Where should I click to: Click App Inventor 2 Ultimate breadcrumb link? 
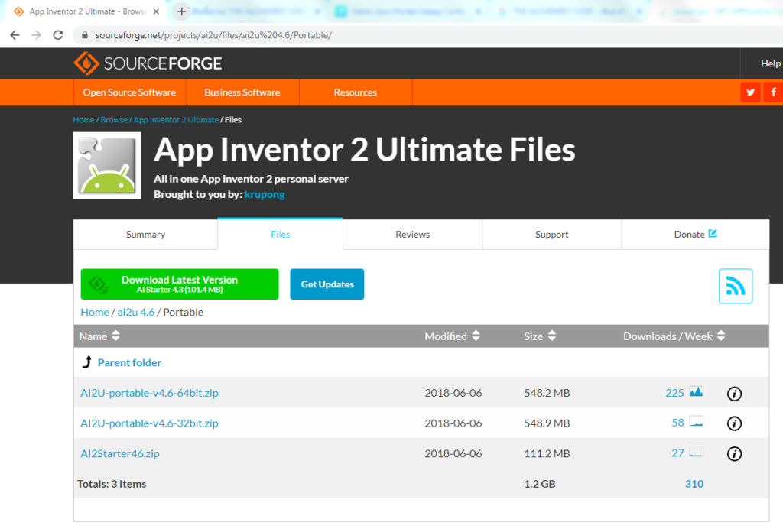tap(176, 120)
